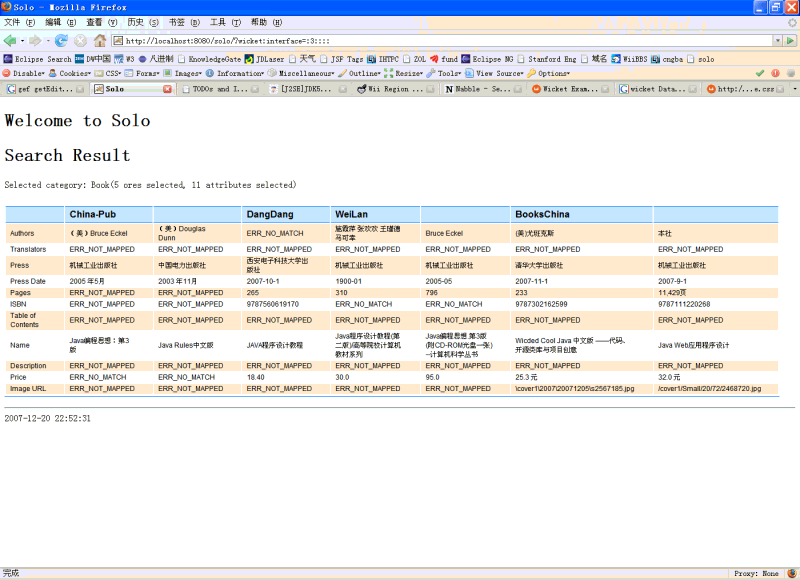Open the 文件 (F) menu
Screen dimensions: 800x580
tap(19, 22)
